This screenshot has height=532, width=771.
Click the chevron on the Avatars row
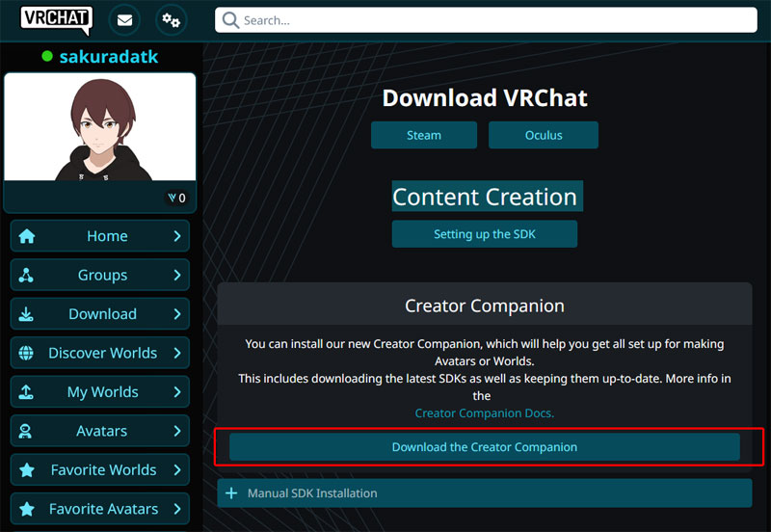177,431
